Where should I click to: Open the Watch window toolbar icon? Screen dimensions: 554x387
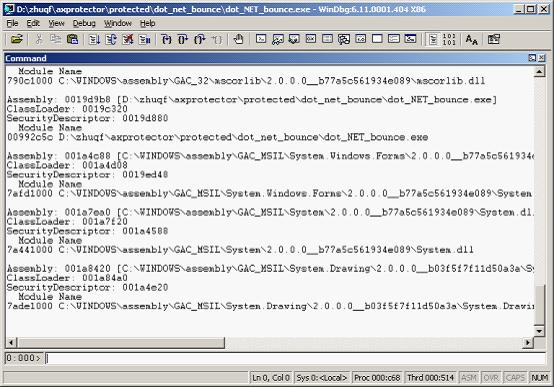tap(278, 39)
